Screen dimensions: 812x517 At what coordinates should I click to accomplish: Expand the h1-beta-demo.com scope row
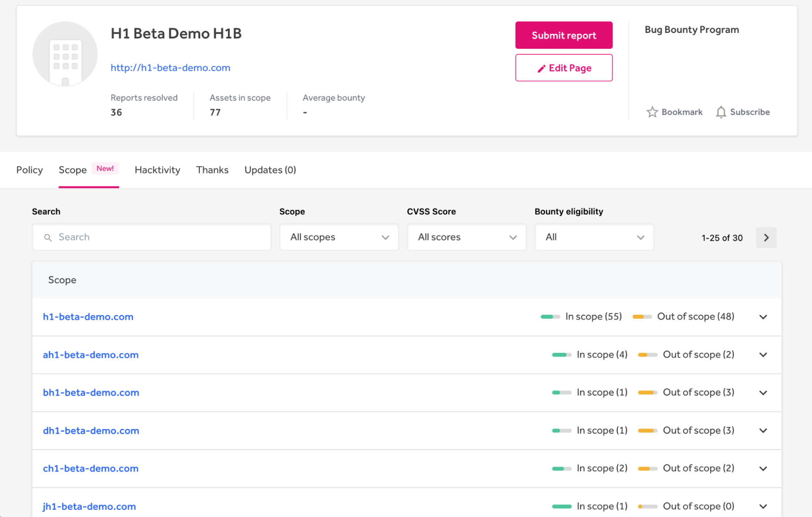763,317
